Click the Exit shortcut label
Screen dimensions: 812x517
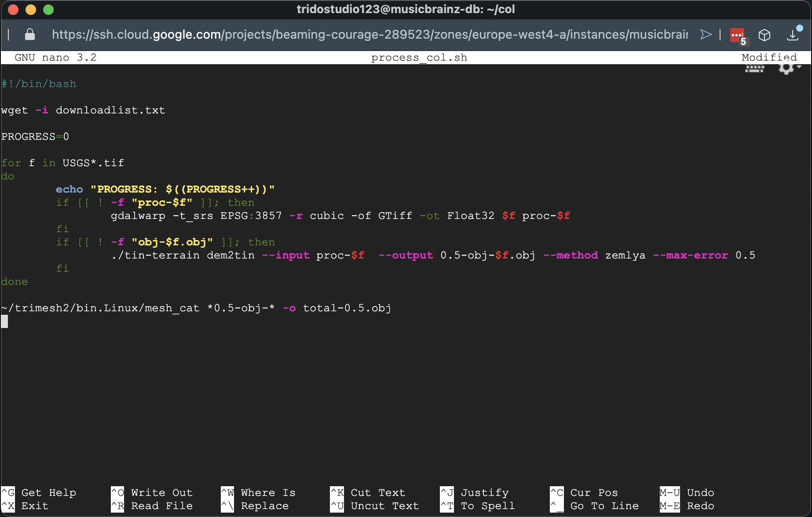click(x=35, y=506)
